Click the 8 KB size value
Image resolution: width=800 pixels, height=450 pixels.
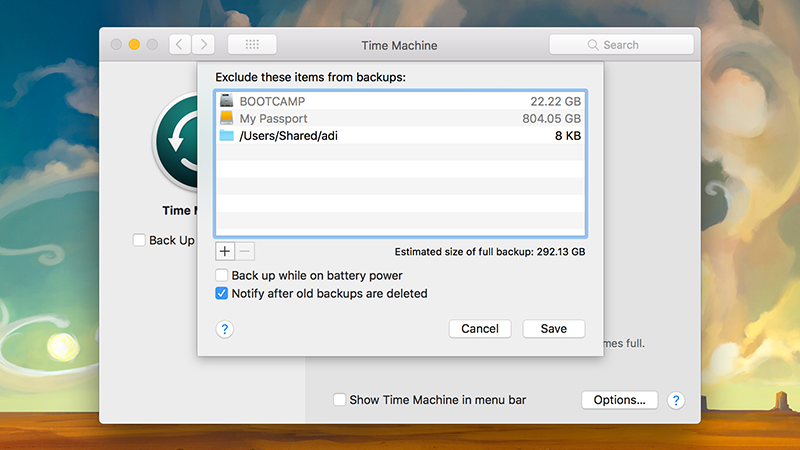point(568,136)
